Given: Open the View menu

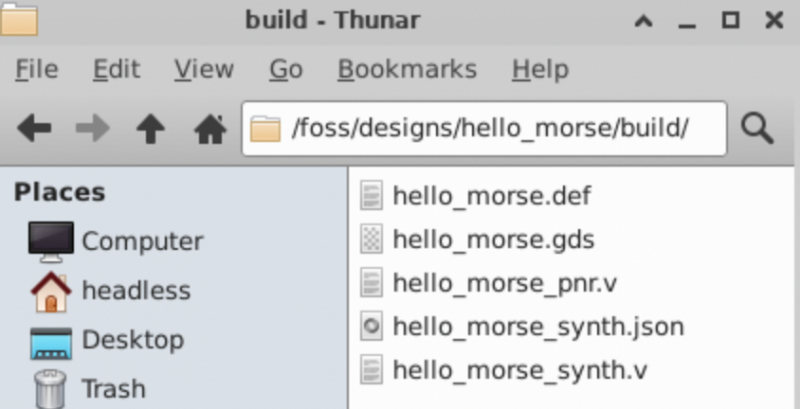Looking at the screenshot, I should coord(203,69).
